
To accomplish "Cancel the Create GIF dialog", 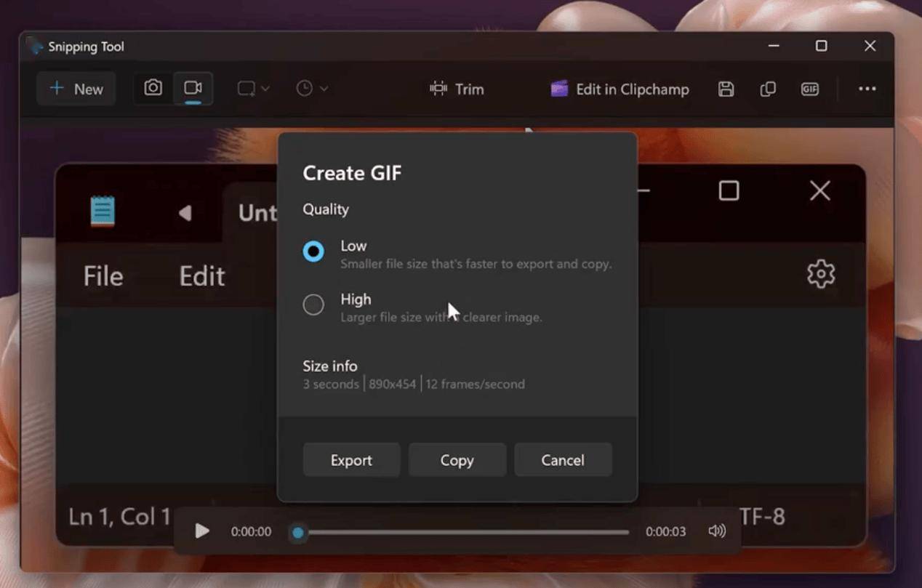I will pos(563,460).
